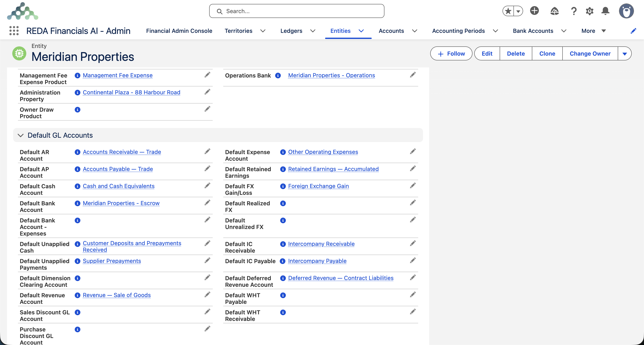Click info icon beside Default Cash Account
Viewport: 644px width, 345px height.
click(x=78, y=186)
